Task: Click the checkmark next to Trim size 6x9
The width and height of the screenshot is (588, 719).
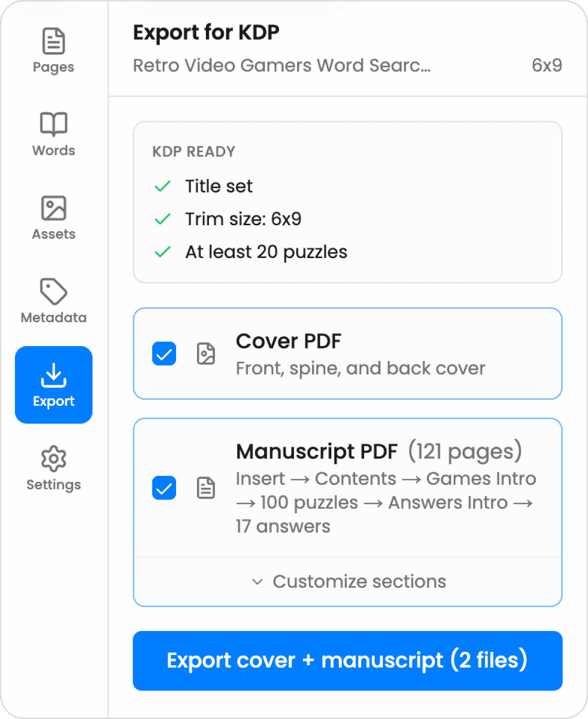Action: [162, 219]
